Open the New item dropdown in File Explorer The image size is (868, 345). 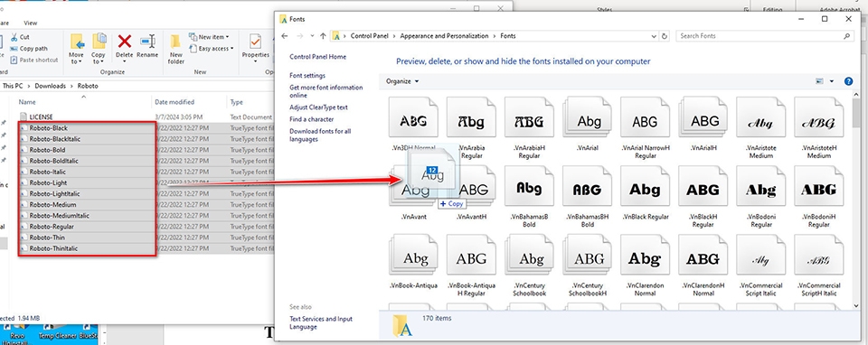[x=209, y=37]
